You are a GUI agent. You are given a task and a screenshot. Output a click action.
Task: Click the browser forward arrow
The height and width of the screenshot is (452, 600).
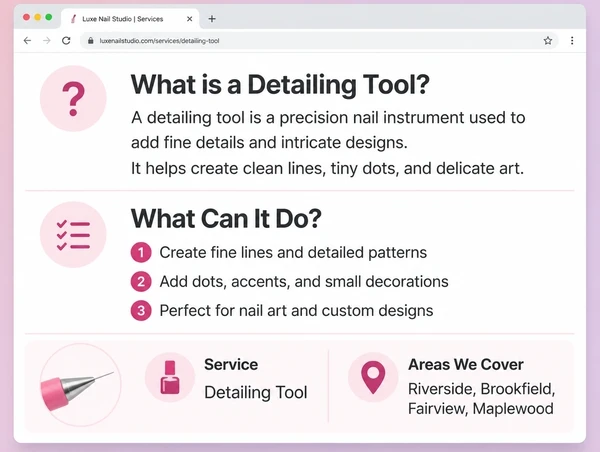coord(47,41)
